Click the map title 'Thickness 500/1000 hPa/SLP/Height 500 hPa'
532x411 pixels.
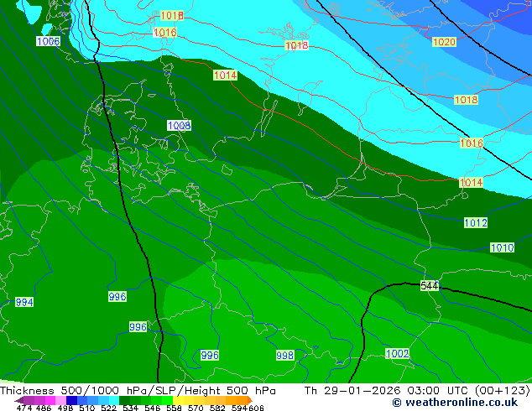(x=138, y=391)
